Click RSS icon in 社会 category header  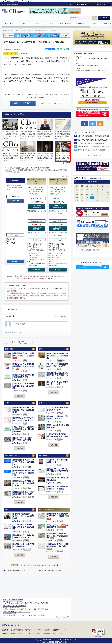coord(67,403)
